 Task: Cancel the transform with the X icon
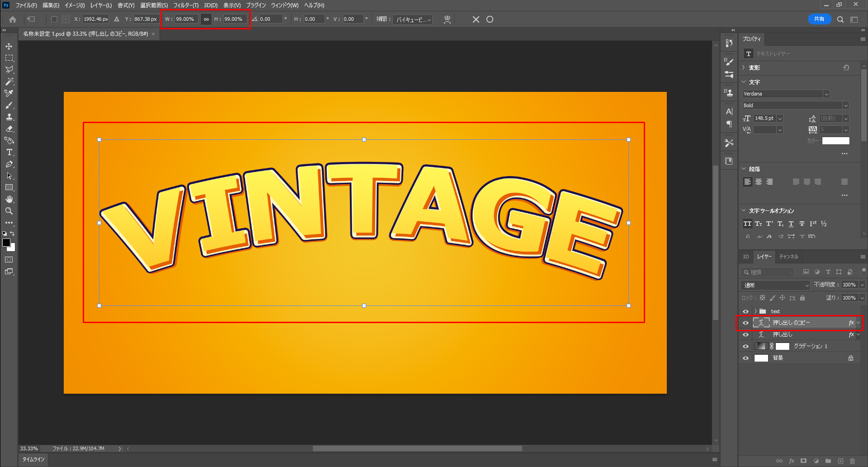[476, 19]
